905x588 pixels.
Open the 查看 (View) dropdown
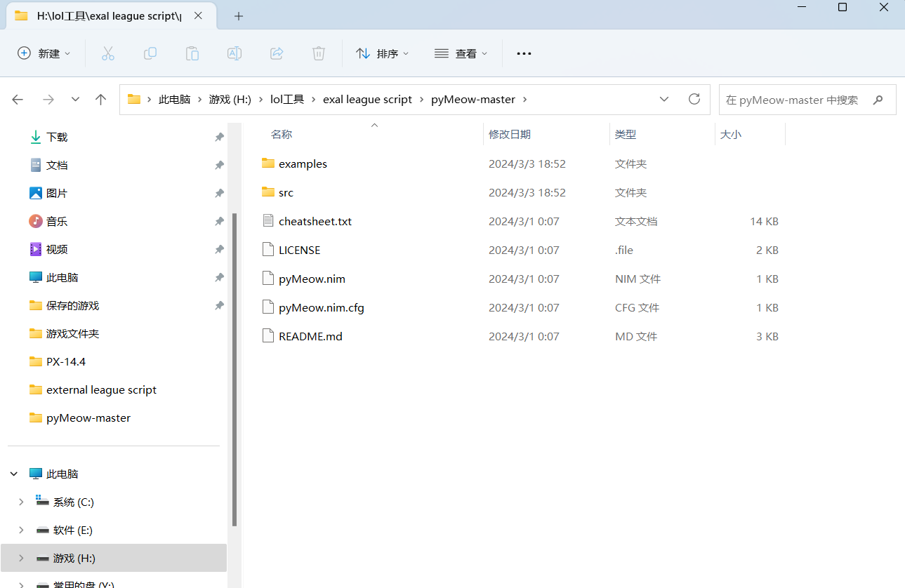(x=461, y=53)
